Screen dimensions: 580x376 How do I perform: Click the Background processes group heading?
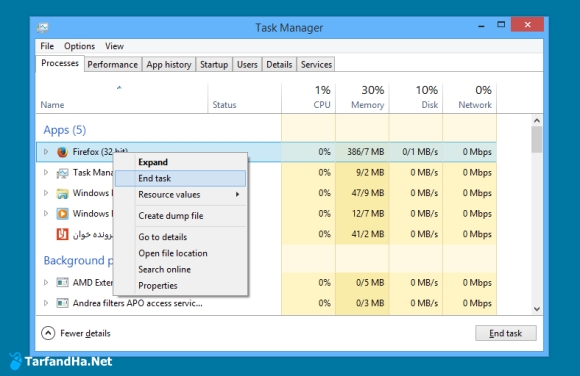coord(78,261)
